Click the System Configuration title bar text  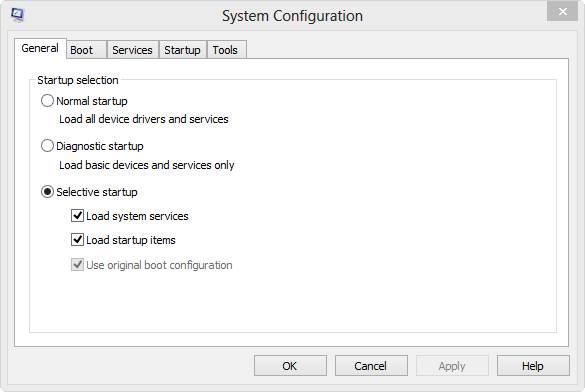[x=292, y=16]
